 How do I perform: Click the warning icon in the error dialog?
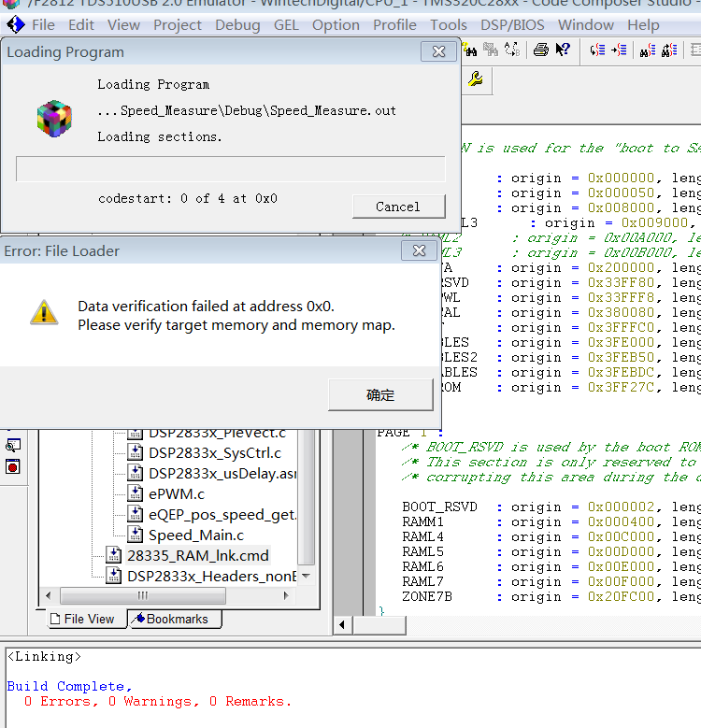pyautogui.click(x=44, y=312)
